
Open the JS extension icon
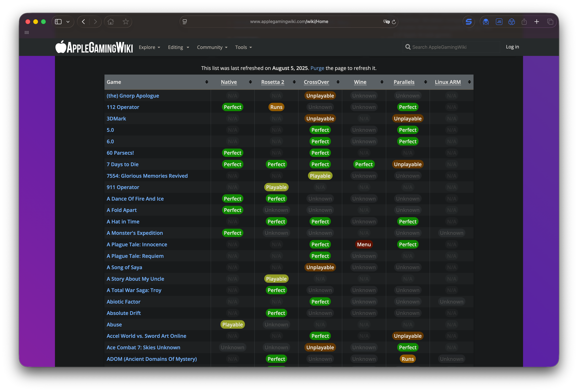pyautogui.click(x=499, y=22)
